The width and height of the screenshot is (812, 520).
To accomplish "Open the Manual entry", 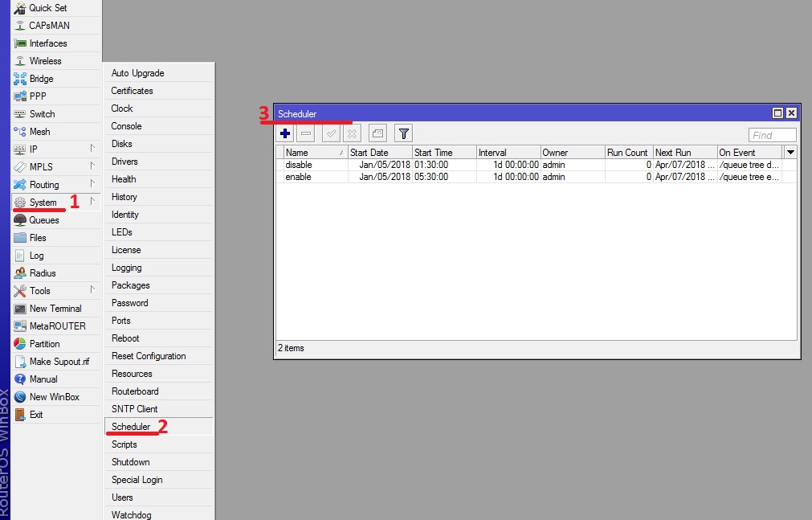I will point(43,379).
